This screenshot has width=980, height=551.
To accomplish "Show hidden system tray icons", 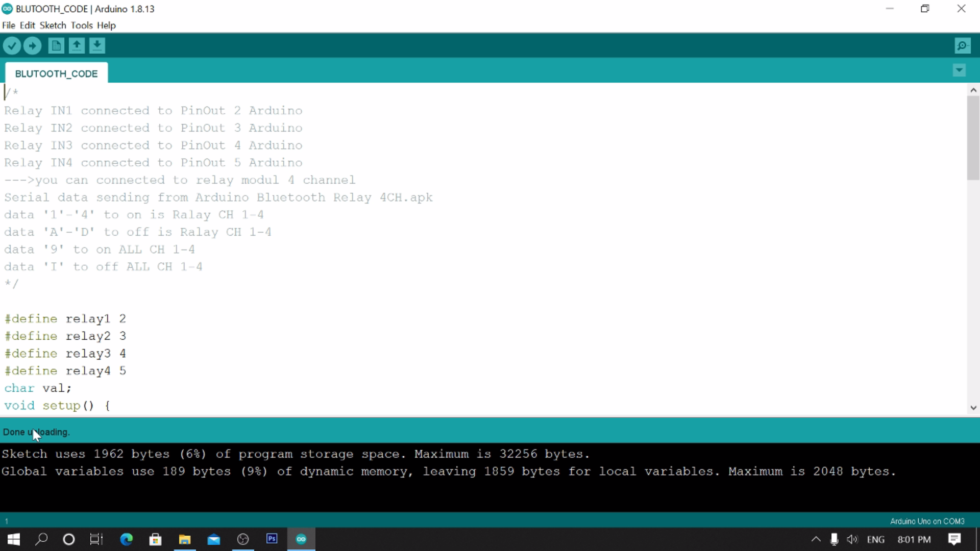I will pyautogui.click(x=816, y=539).
